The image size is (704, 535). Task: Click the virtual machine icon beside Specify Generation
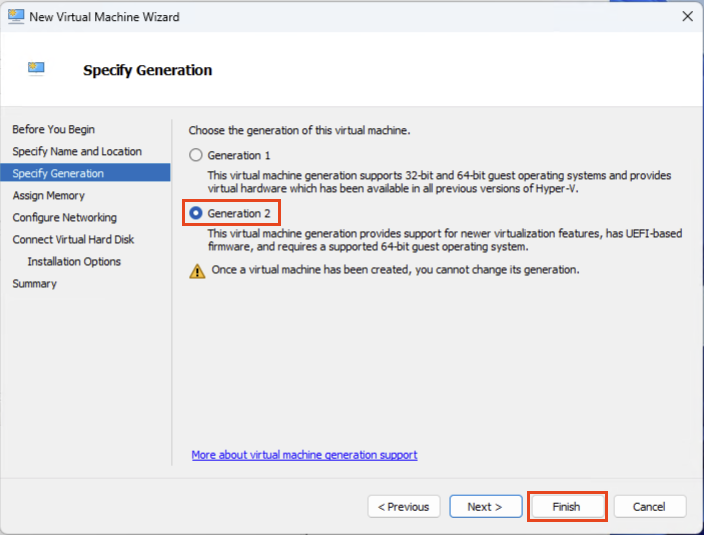point(36,68)
